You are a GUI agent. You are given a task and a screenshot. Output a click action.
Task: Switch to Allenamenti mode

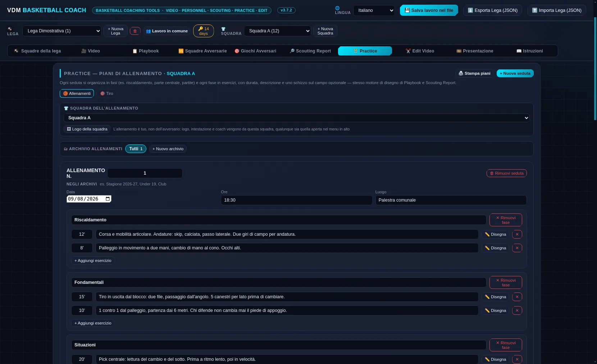point(77,93)
